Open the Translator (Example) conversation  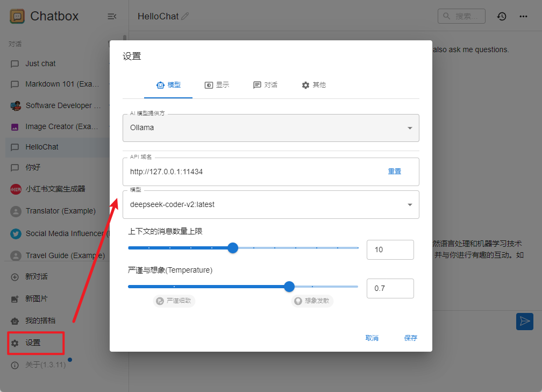(58, 211)
